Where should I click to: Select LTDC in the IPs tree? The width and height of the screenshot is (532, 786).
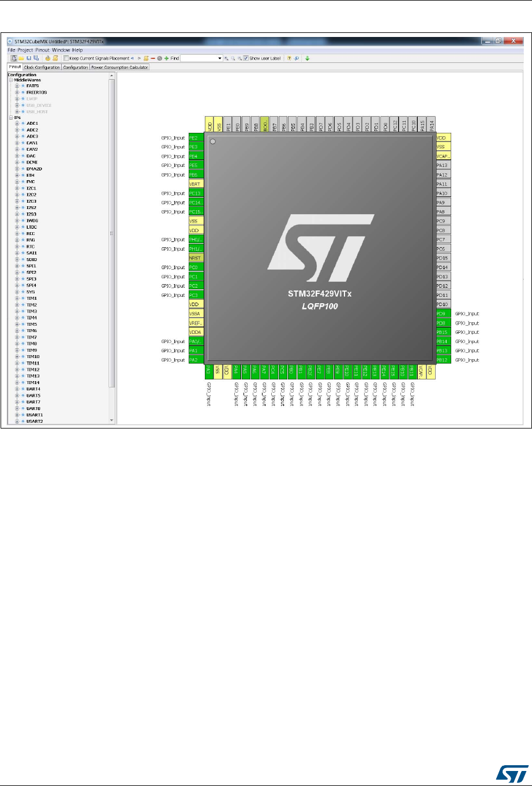[x=32, y=227]
